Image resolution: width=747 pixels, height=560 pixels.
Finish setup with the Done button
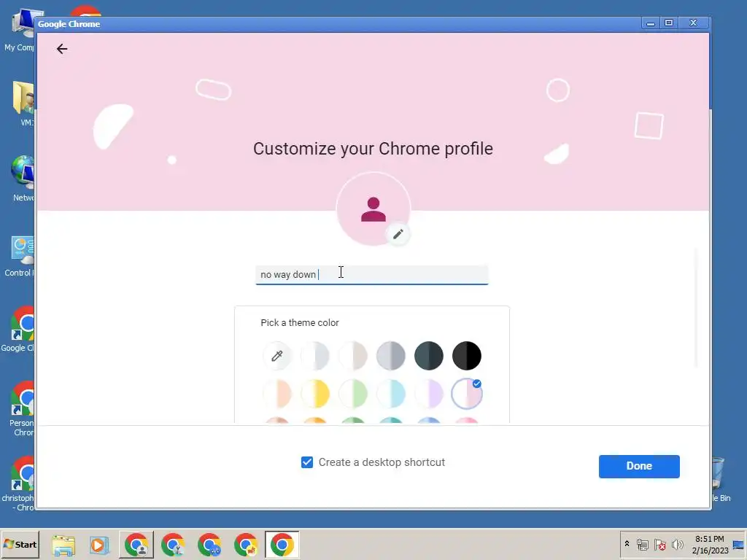[x=639, y=466]
